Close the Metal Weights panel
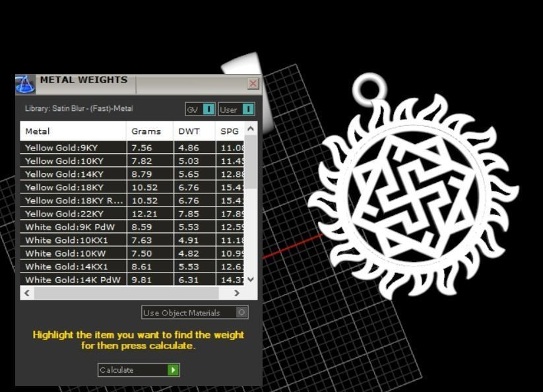 (253, 83)
